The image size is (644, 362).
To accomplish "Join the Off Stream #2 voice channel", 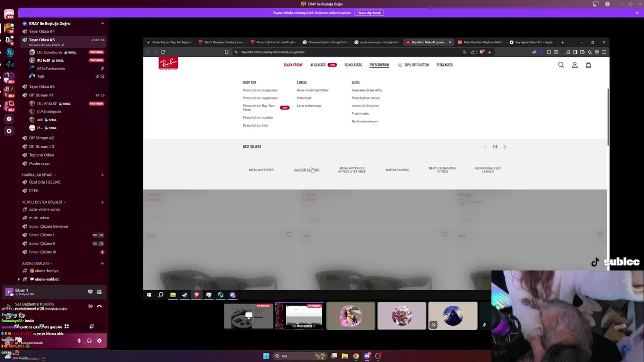I will point(41,138).
